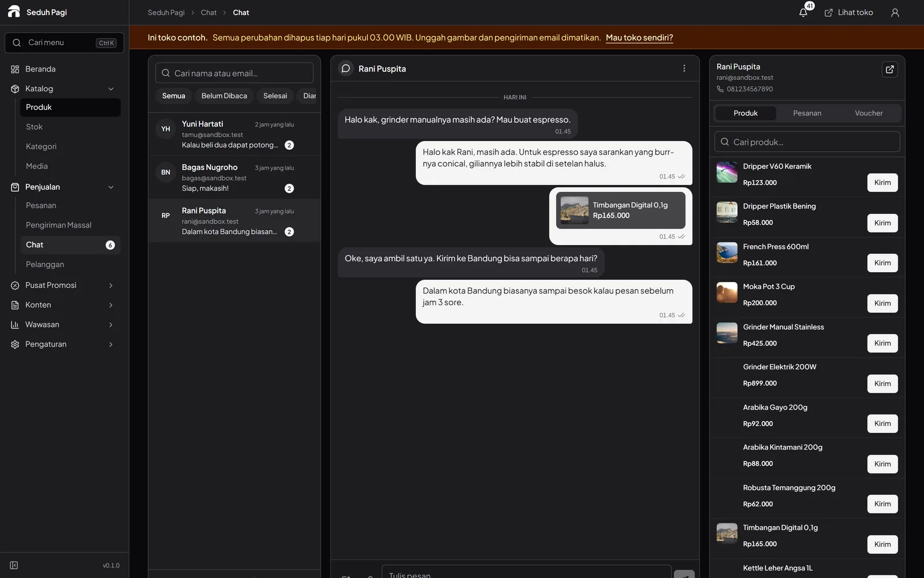Click the Wawasan chart icon

(15, 324)
